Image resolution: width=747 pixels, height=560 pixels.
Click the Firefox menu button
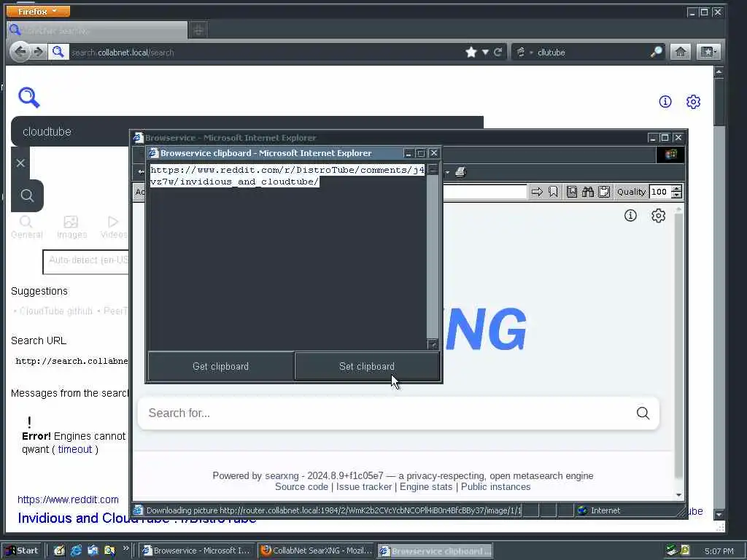point(38,11)
